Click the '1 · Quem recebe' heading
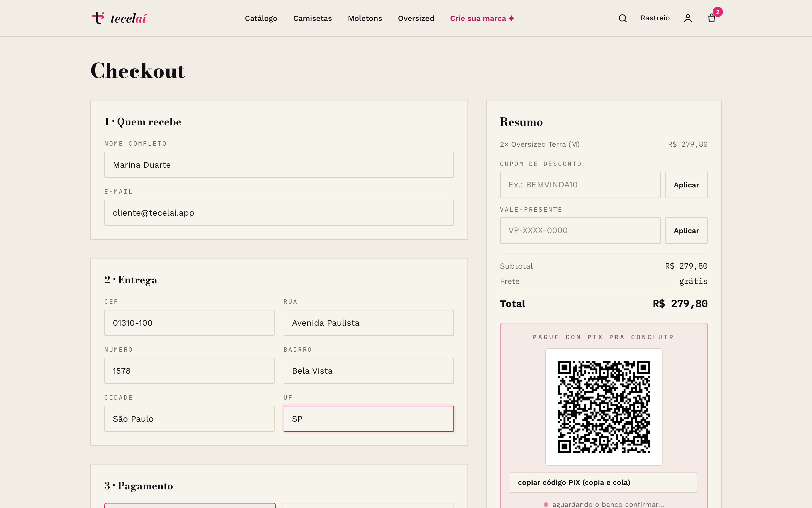 pyautogui.click(x=143, y=122)
